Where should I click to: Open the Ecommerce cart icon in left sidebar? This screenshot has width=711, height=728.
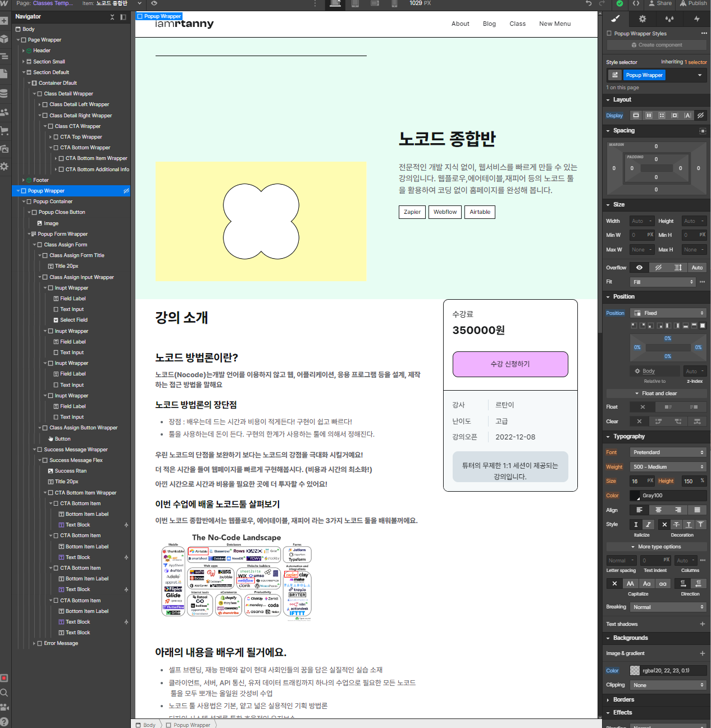4,131
